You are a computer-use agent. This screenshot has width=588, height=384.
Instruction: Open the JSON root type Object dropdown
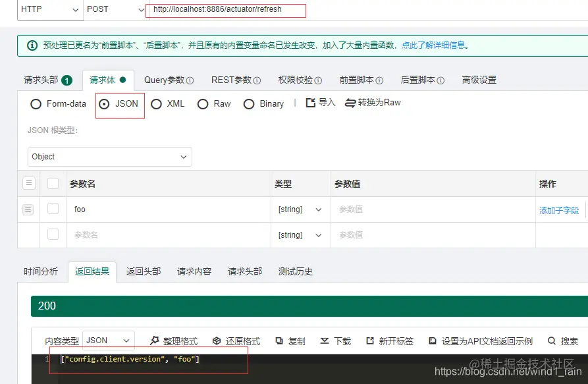(x=109, y=157)
